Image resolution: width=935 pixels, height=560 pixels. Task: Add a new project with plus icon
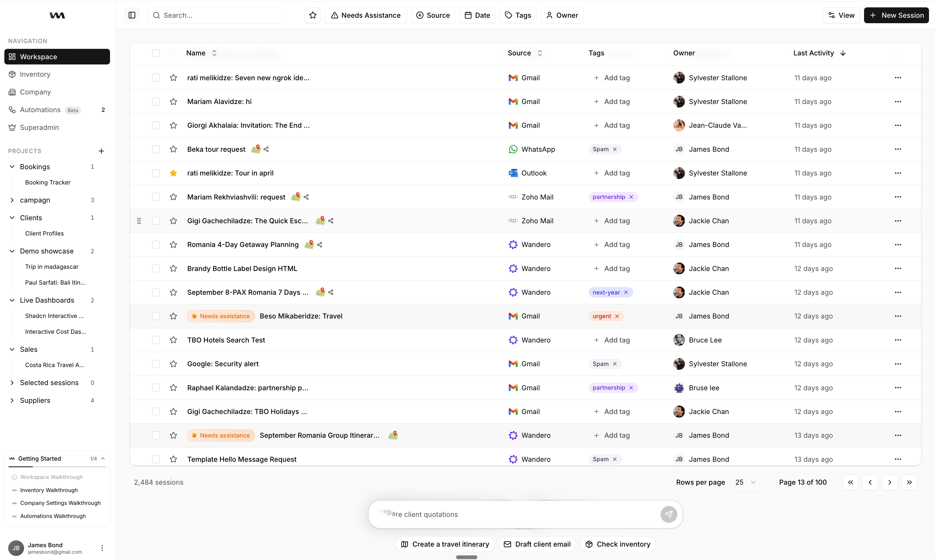coord(101,151)
